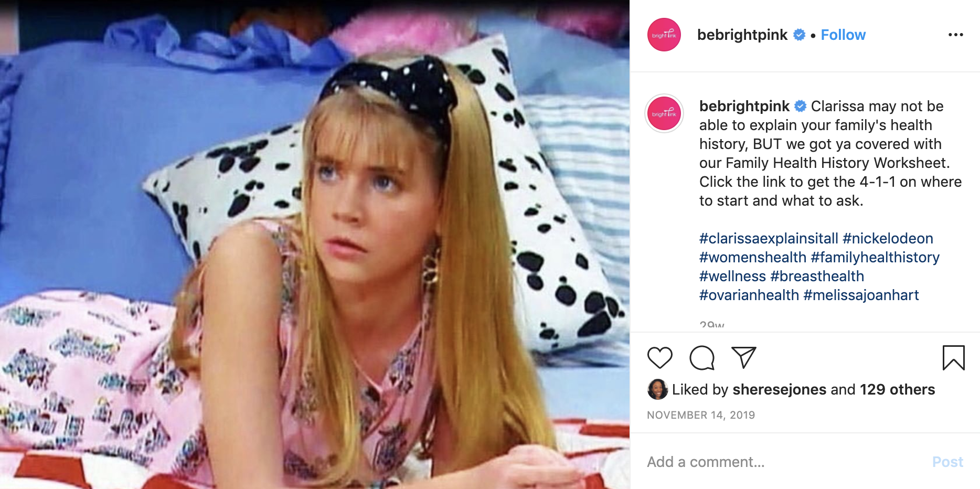
Task: Like the post with the heart icon
Action: click(x=660, y=358)
